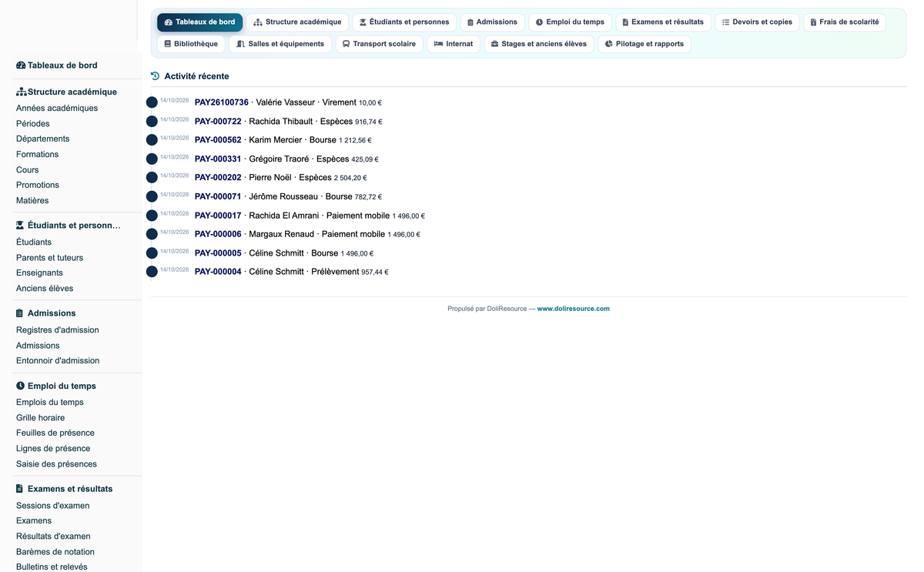Open the Transport scolaire tab
This screenshot has width=924, height=572.
(379, 44)
